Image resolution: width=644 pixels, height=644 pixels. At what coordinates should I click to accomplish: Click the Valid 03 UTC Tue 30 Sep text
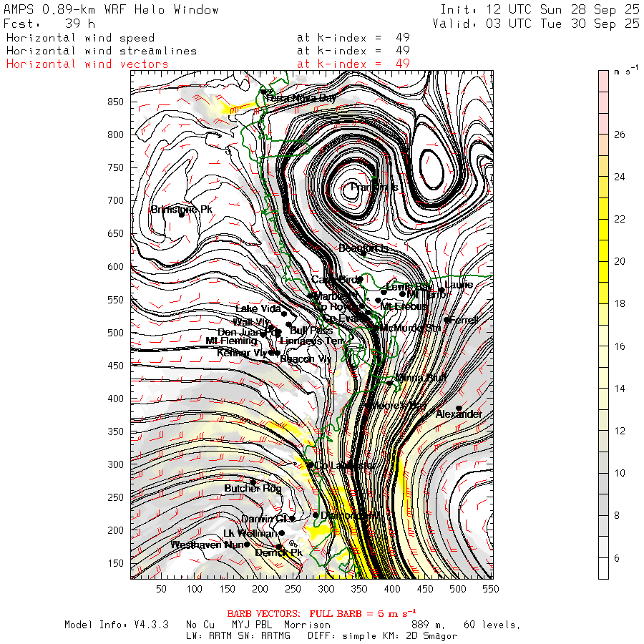coord(536,24)
